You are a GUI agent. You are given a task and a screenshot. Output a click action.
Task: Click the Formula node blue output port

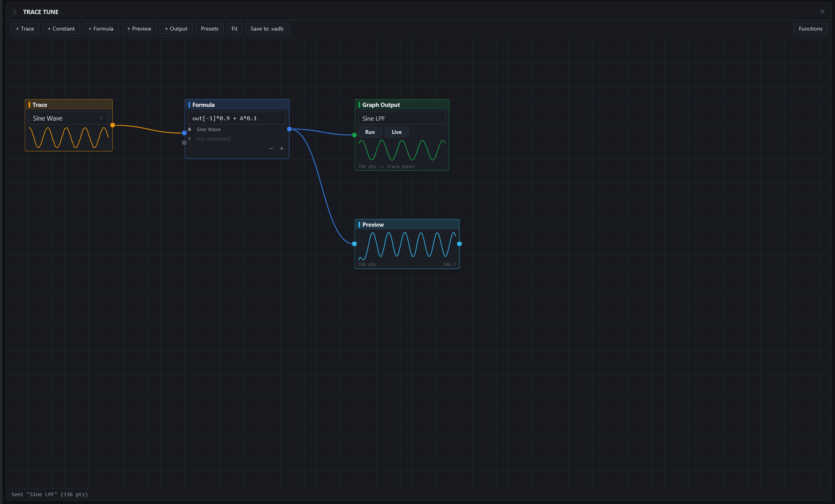point(289,129)
